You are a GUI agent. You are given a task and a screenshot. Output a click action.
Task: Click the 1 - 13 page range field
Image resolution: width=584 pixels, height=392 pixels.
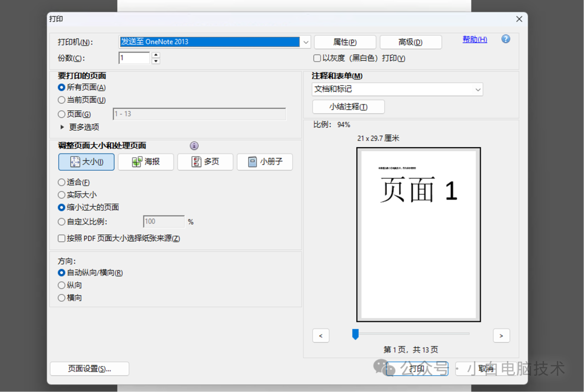click(199, 114)
